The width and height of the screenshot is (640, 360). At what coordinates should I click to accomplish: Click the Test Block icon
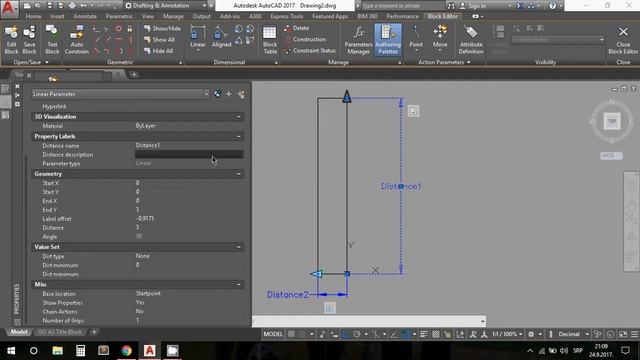(x=52, y=40)
